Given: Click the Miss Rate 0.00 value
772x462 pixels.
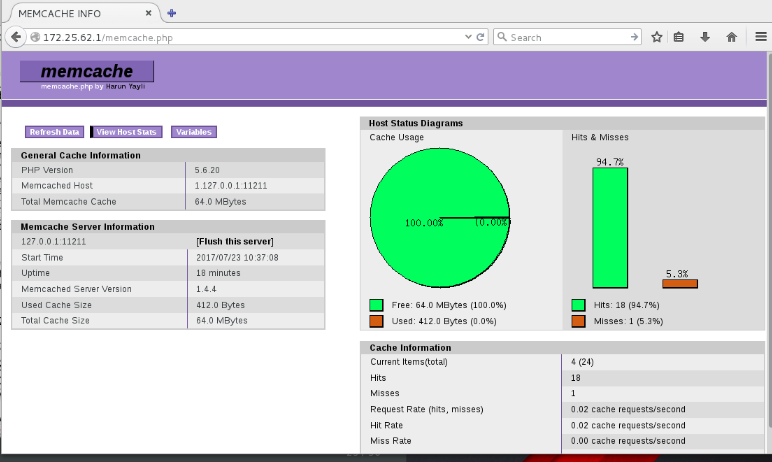Looking at the screenshot, I should pos(628,441).
